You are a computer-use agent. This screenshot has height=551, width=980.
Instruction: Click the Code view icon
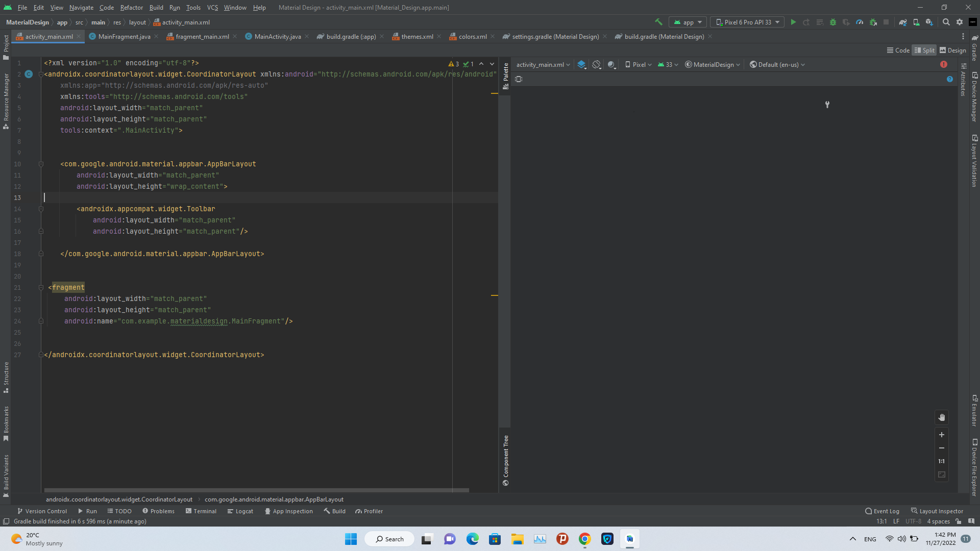coord(891,51)
